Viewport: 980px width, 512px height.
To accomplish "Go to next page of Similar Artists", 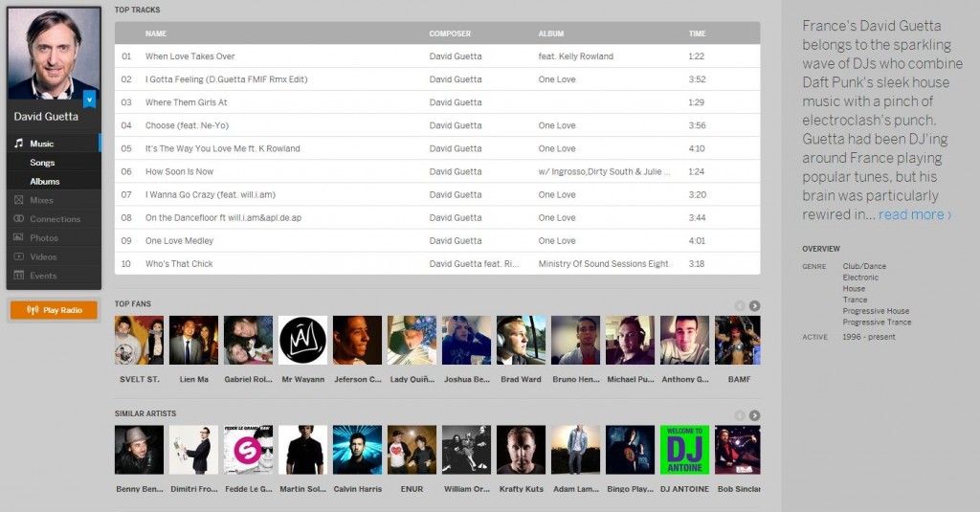I will coord(754,415).
